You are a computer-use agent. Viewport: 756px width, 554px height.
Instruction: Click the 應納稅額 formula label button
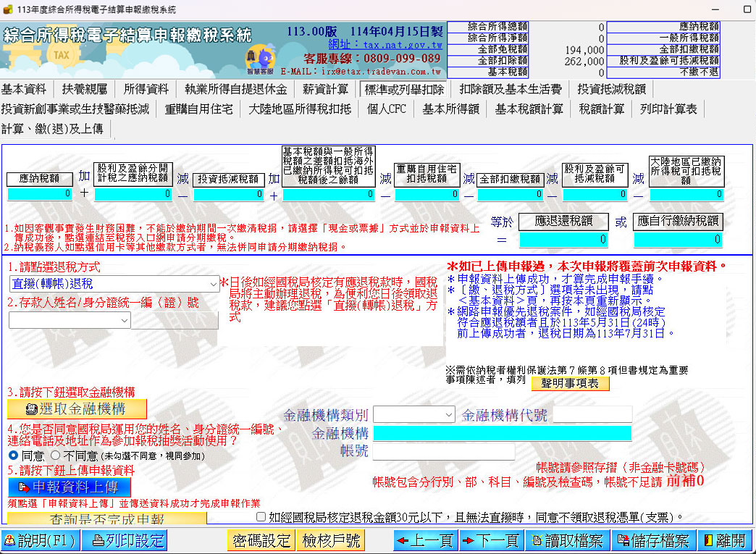point(40,179)
